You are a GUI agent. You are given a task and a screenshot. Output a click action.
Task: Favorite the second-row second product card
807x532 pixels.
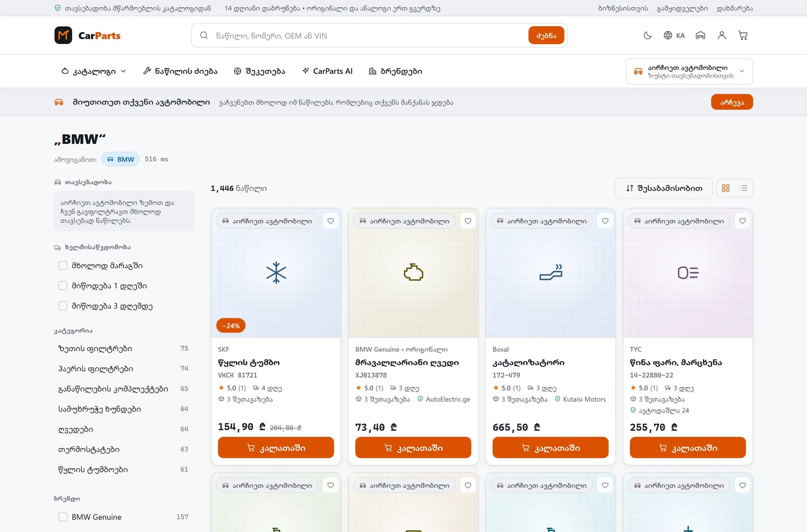tap(468, 486)
